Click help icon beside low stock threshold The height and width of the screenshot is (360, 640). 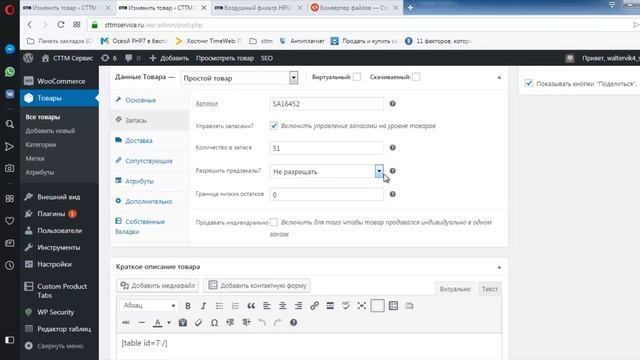point(392,194)
